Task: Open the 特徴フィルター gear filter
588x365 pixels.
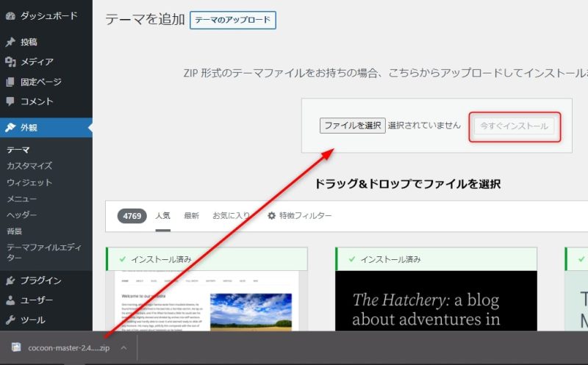Action: click(x=299, y=216)
